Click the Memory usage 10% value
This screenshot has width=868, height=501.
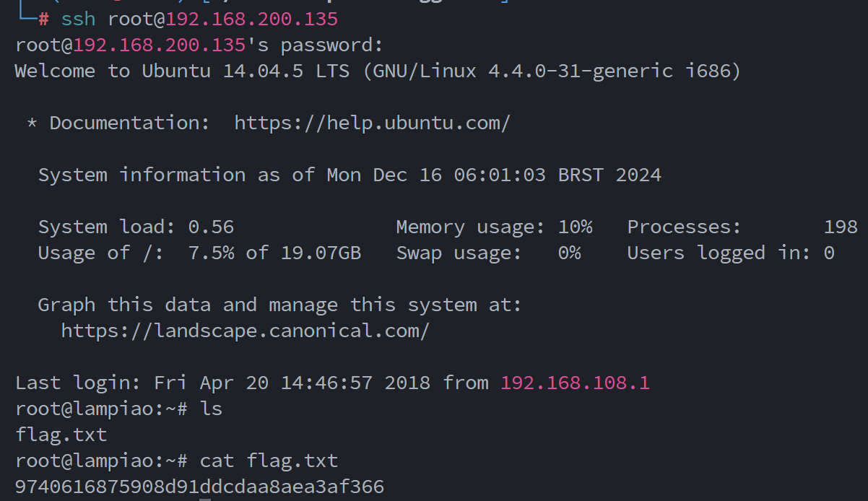pyautogui.click(x=575, y=227)
